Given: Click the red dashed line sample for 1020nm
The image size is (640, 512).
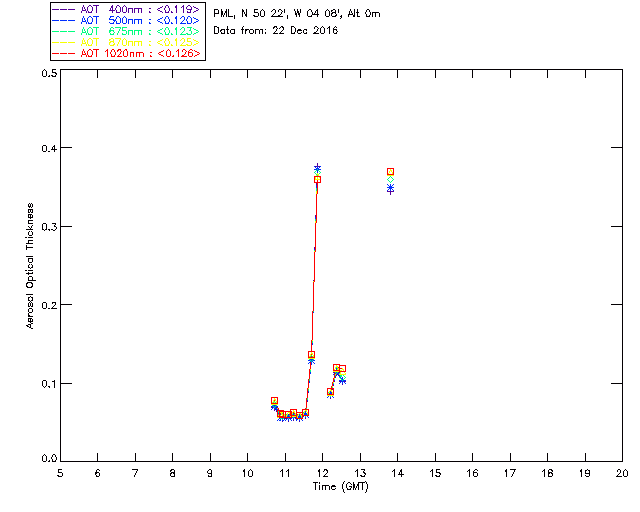Looking at the screenshot, I should (x=64, y=53).
